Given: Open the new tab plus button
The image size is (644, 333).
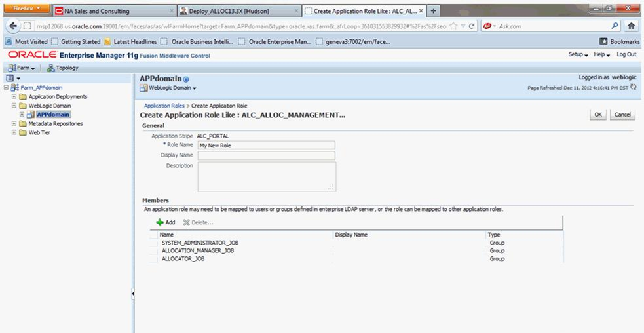Looking at the screenshot, I should pyautogui.click(x=433, y=11).
